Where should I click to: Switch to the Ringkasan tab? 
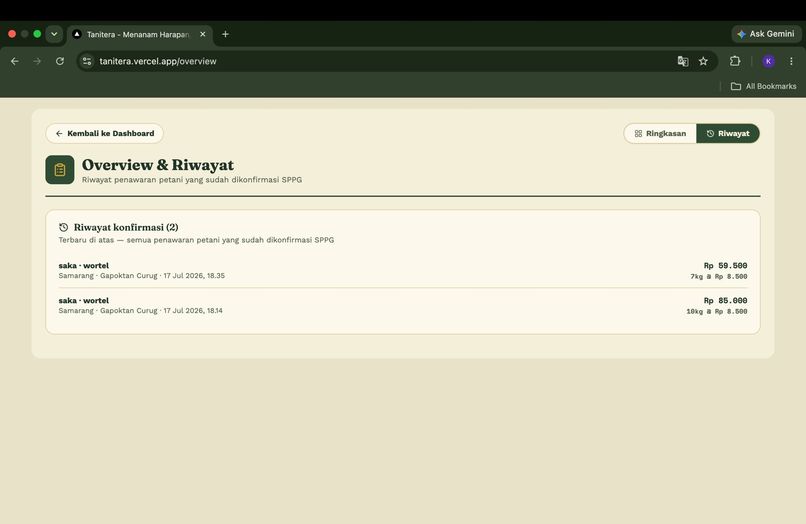click(660, 133)
